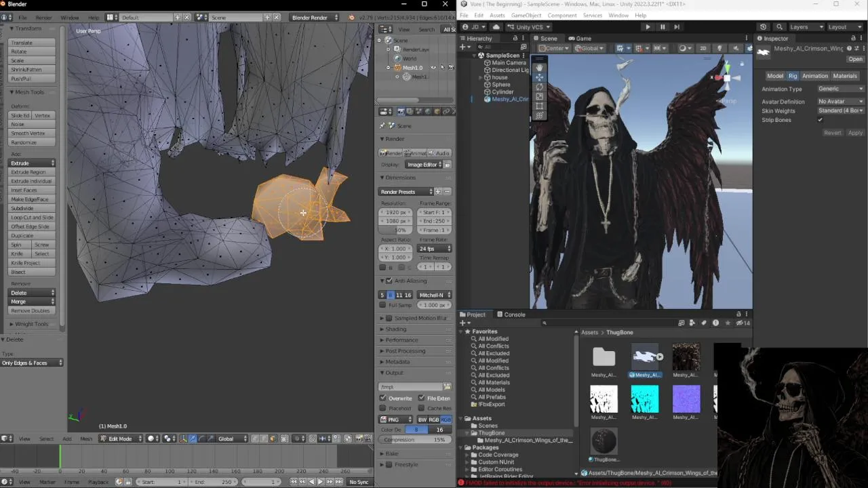Select the Animation tab in Unity Inspector
Image resolution: width=868 pixels, height=488 pixels.
click(815, 76)
